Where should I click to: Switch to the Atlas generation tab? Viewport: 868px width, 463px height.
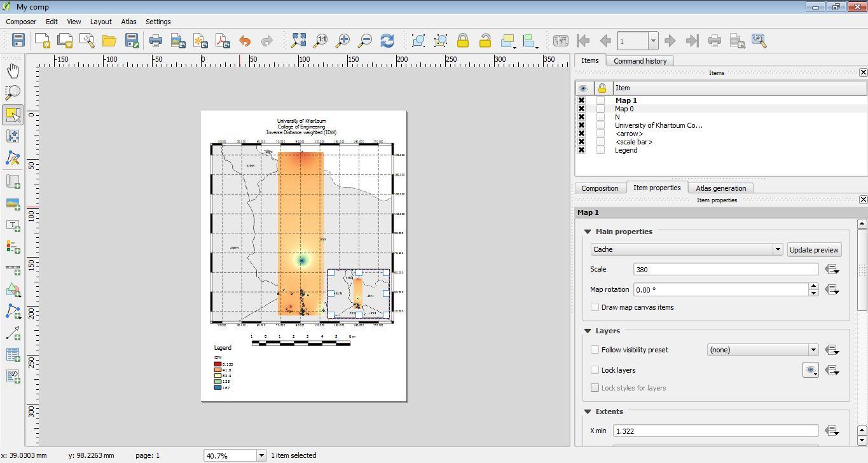tap(720, 188)
